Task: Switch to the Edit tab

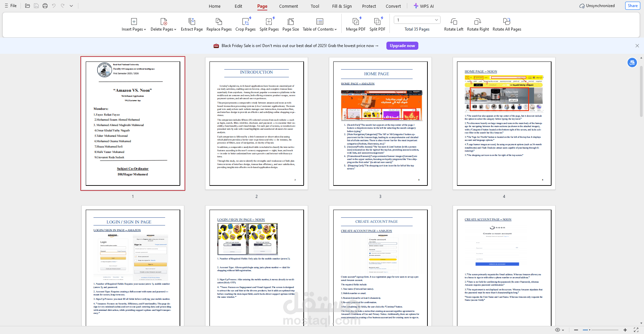Action: [238, 6]
